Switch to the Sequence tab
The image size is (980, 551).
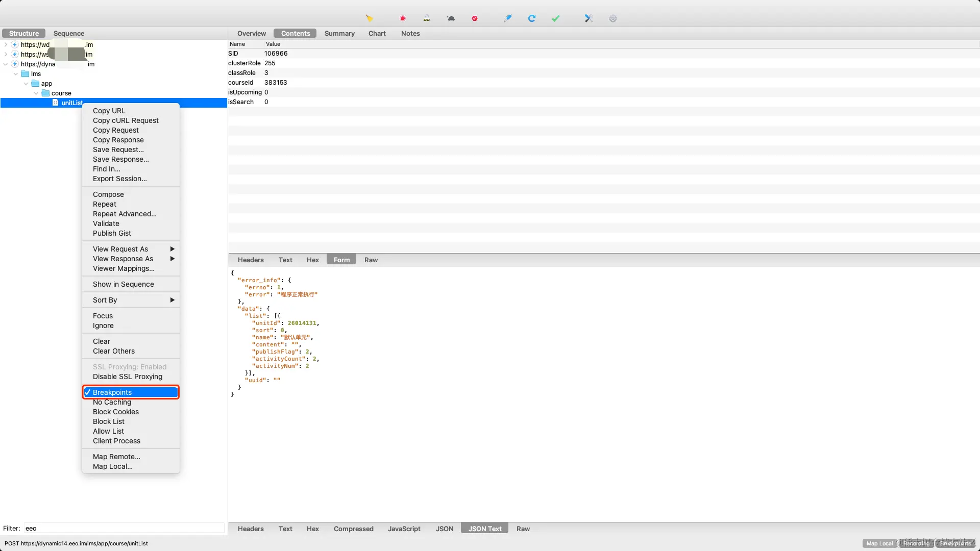click(69, 33)
